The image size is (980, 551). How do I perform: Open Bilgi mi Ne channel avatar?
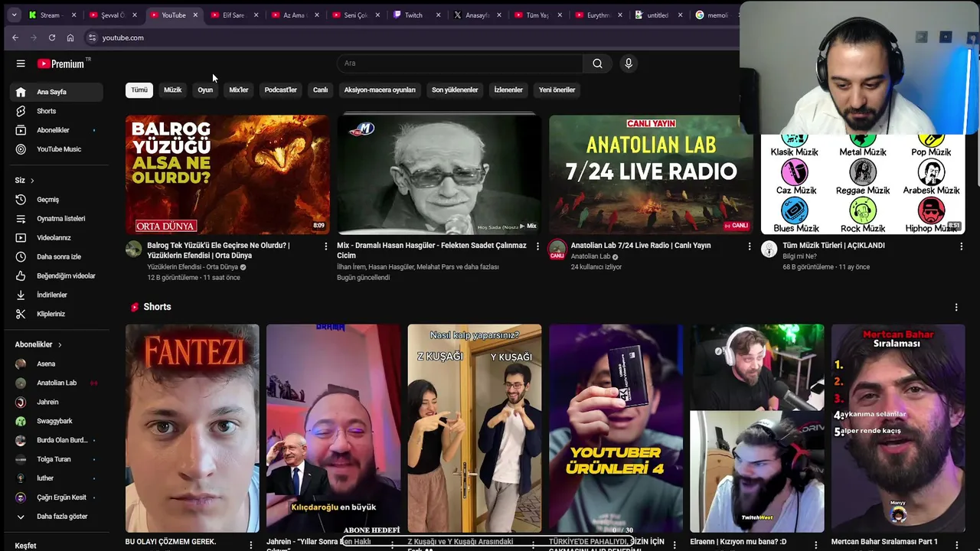pyautogui.click(x=769, y=249)
